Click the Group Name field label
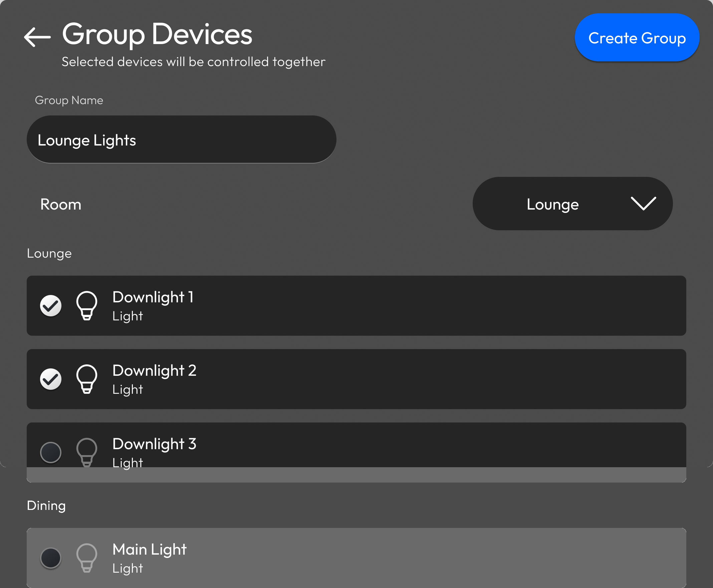713x588 pixels. pos(69,100)
